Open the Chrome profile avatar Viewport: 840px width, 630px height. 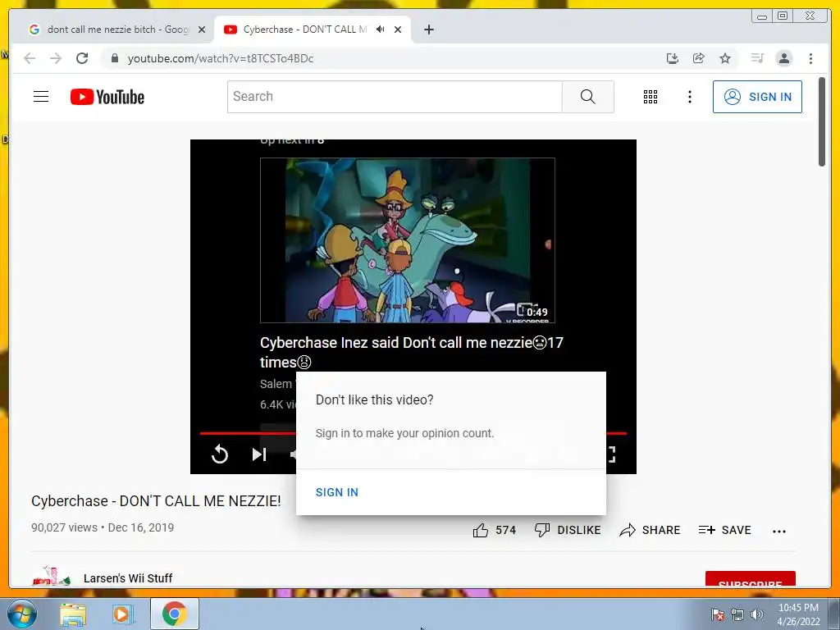pos(783,58)
